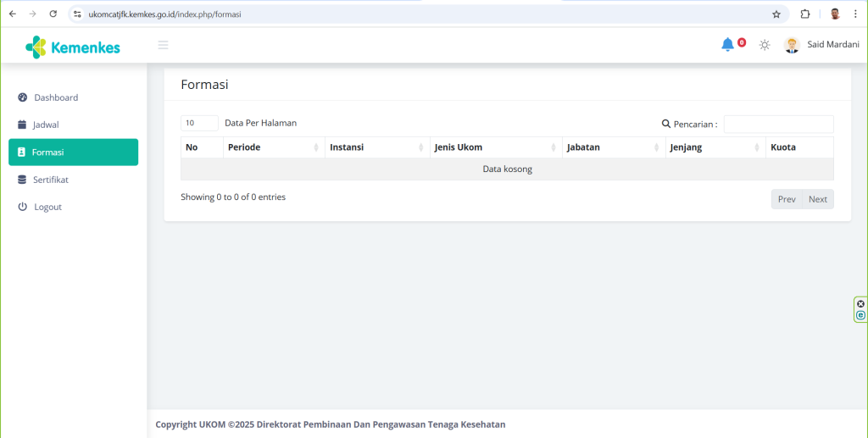Viewport: 868px width, 438px height.
Task: Select Sertifikat in sidebar
Action: click(x=51, y=180)
